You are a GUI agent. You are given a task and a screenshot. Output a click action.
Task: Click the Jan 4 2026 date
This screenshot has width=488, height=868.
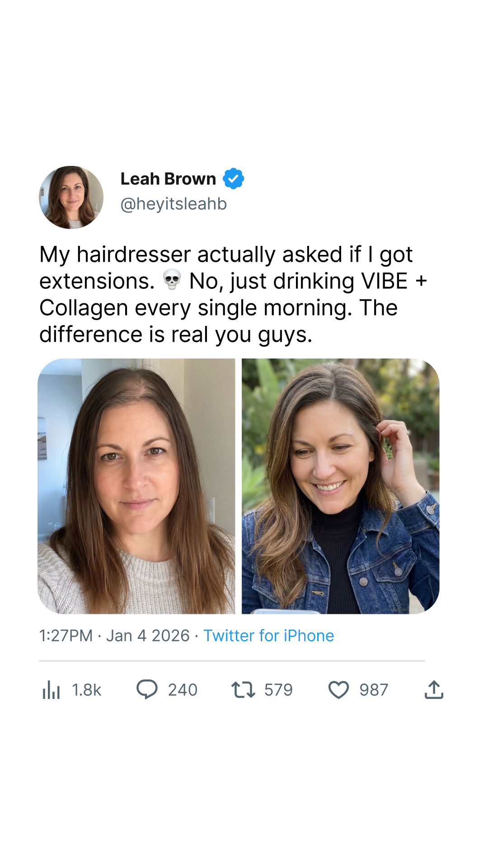point(148,636)
